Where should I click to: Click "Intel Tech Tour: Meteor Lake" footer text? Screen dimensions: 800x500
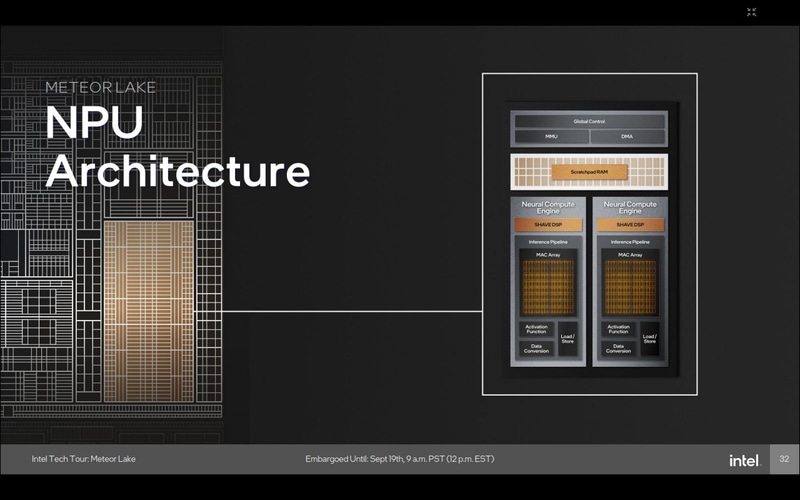(84, 459)
